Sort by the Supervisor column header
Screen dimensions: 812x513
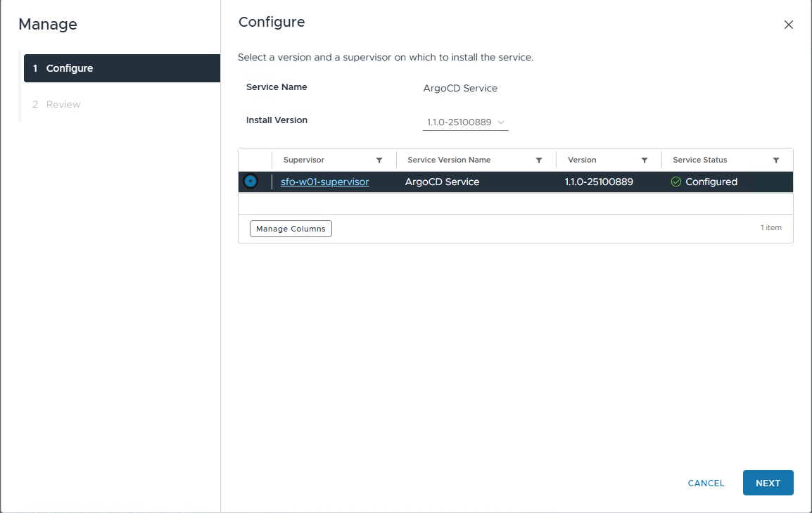pyautogui.click(x=304, y=160)
